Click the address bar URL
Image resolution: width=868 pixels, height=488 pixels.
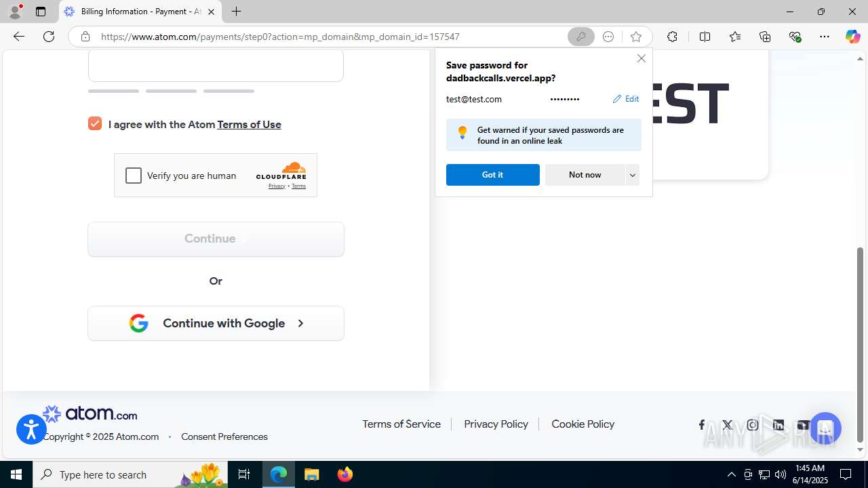coord(280,37)
